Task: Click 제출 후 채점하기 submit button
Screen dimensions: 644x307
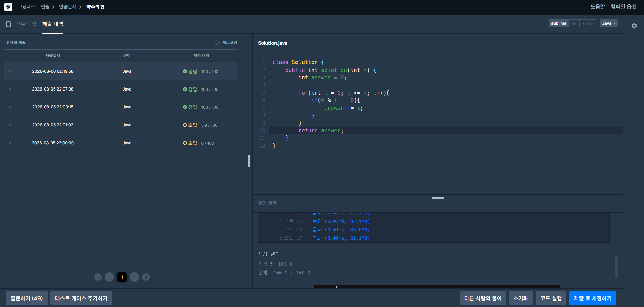Action: [x=593, y=298]
